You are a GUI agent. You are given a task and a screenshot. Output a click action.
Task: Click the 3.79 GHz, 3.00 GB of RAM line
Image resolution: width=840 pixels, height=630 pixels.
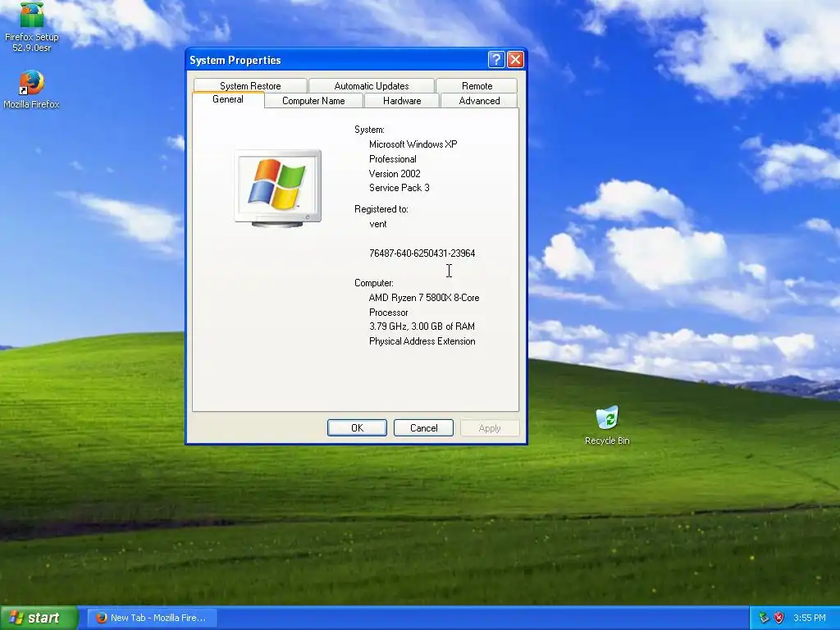[422, 326]
